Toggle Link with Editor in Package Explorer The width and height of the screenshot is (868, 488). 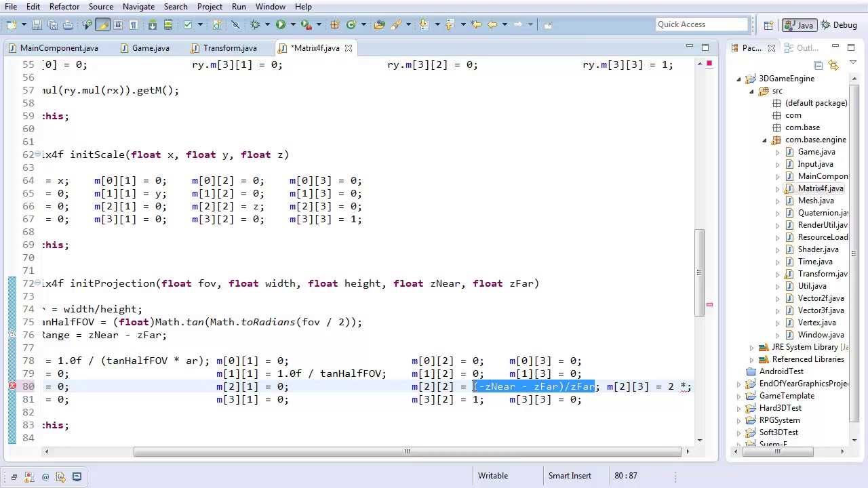(833, 65)
